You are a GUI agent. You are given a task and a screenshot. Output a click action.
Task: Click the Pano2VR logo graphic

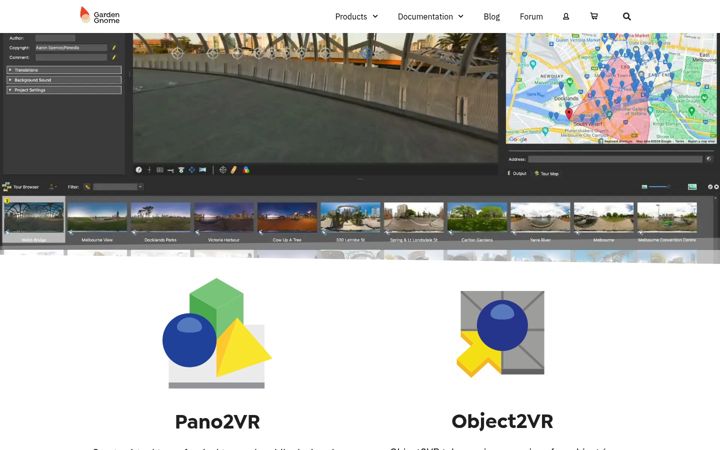pyautogui.click(x=217, y=333)
